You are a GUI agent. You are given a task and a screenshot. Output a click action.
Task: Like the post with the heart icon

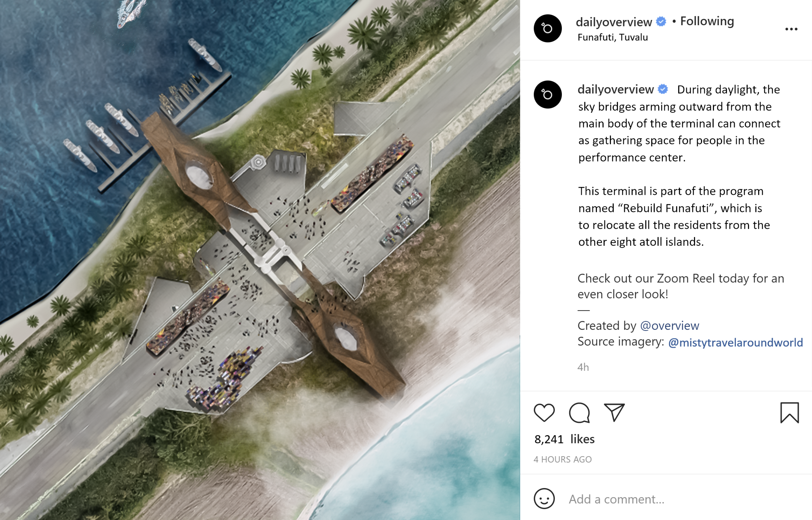coord(544,413)
